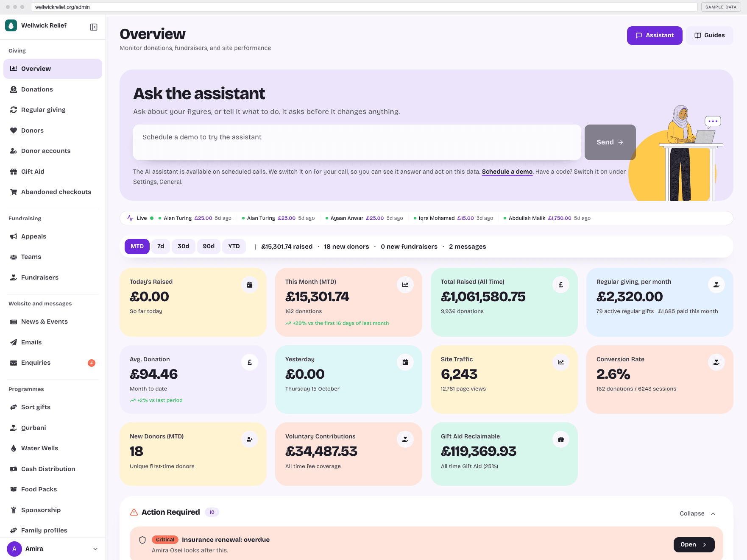Click pound icon on Total Raised card
This screenshot has width=747, height=560.
pos(561,285)
